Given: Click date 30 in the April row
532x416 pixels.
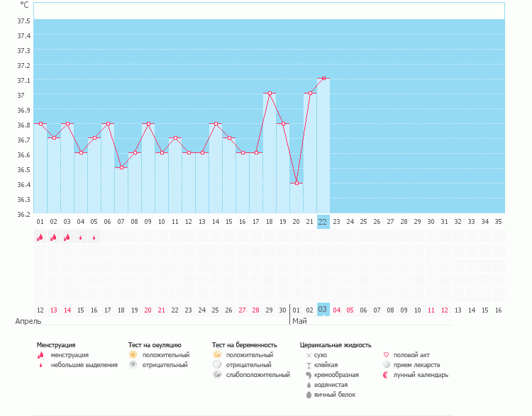Looking at the screenshot, I should [282, 310].
